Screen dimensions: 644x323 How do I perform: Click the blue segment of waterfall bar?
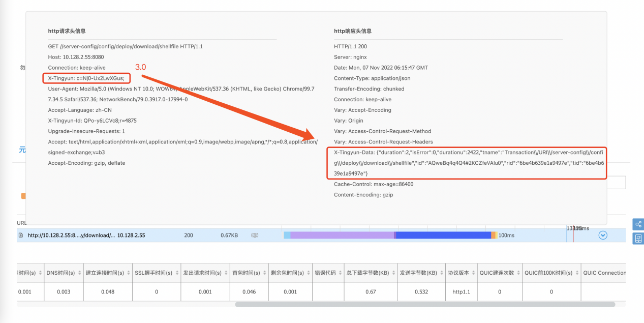443,235
